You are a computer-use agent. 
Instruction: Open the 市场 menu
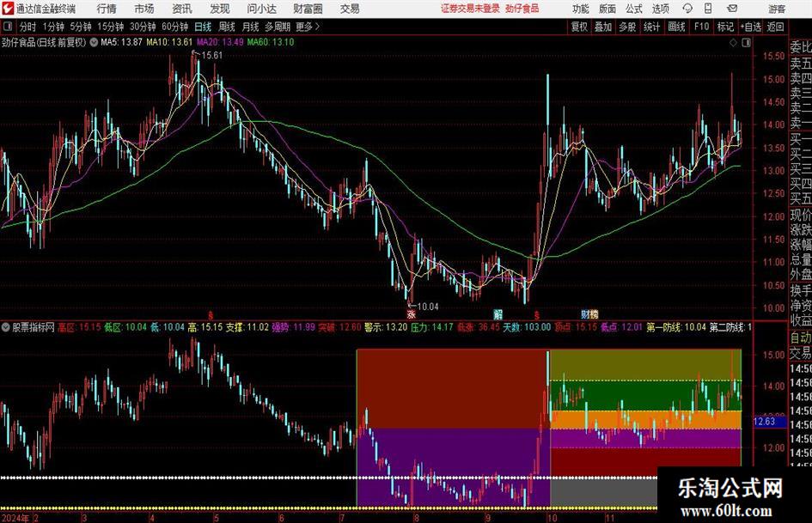[x=144, y=9]
